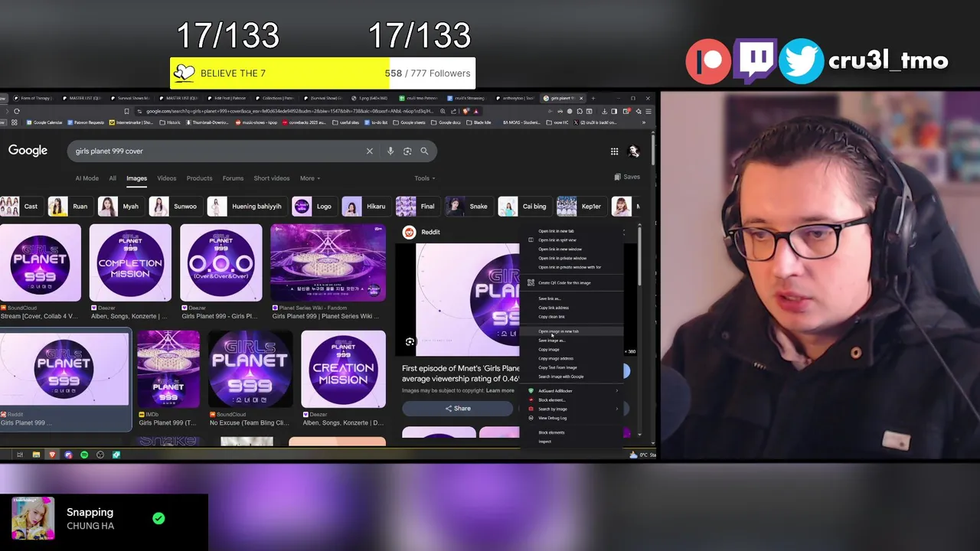Open the Google Calendar bookmark
The width and height of the screenshot is (980, 551).
tap(44, 122)
